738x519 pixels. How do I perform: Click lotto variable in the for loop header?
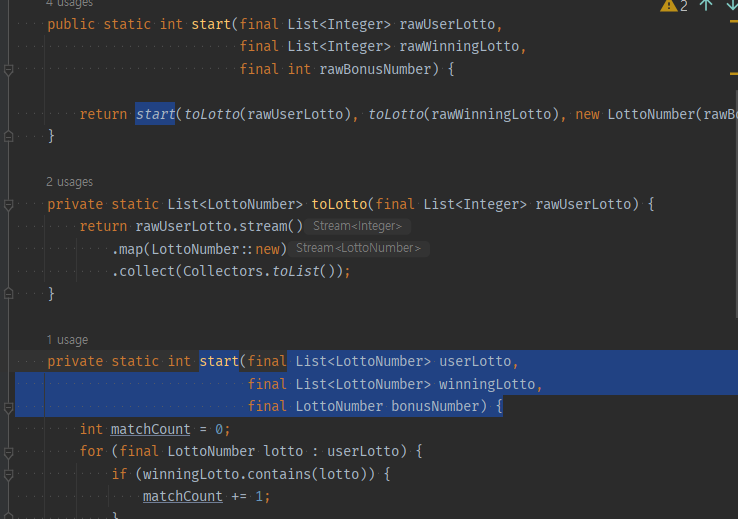coord(283,452)
